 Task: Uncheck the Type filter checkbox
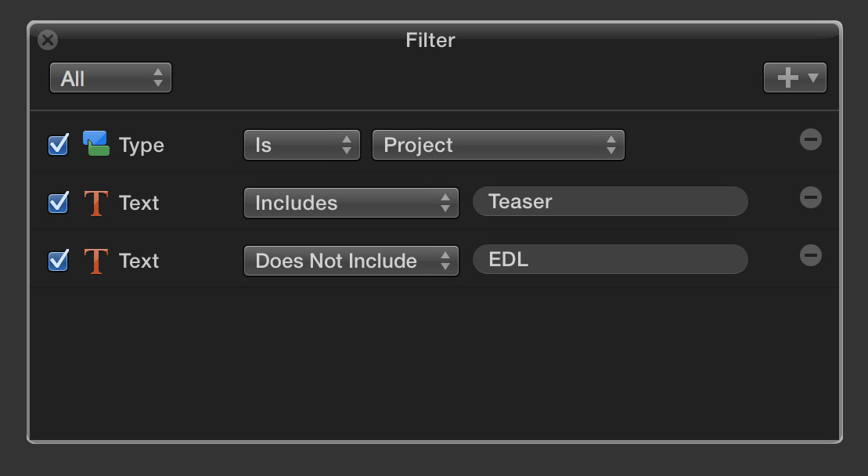click(58, 145)
